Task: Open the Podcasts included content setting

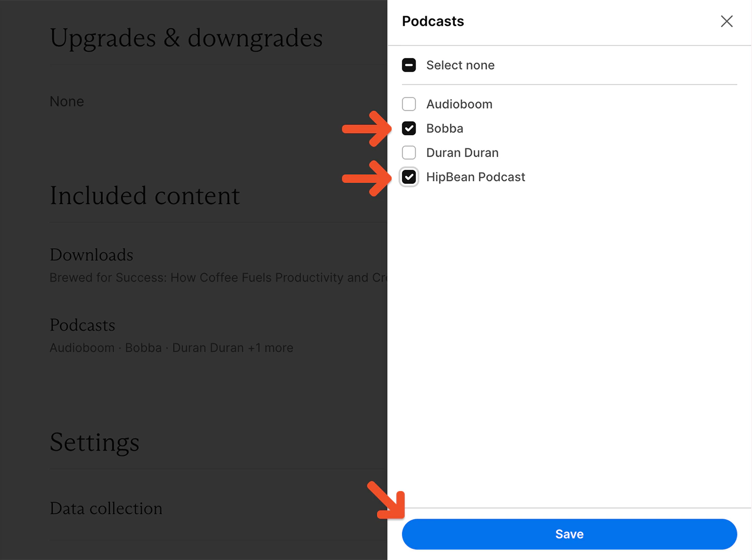Action: (82, 325)
